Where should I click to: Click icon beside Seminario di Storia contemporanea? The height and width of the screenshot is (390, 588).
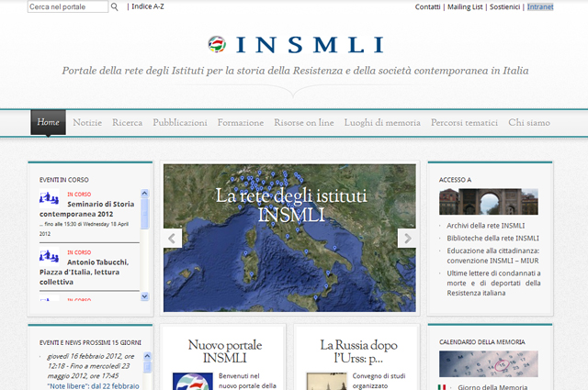tap(49, 198)
